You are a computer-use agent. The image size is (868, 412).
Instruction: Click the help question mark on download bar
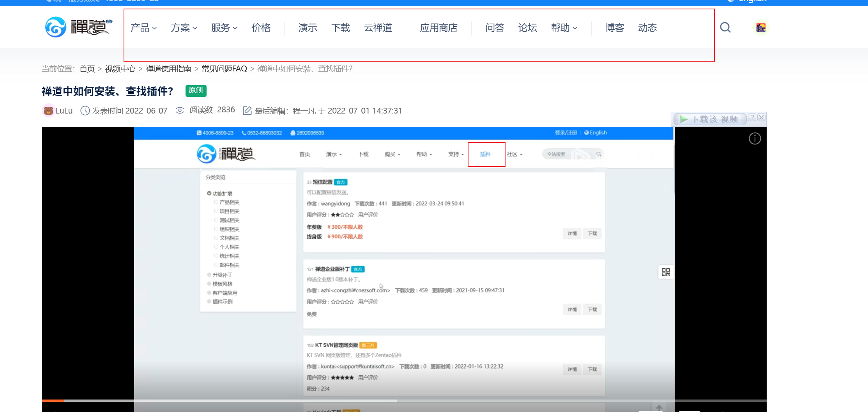coord(752,117)
